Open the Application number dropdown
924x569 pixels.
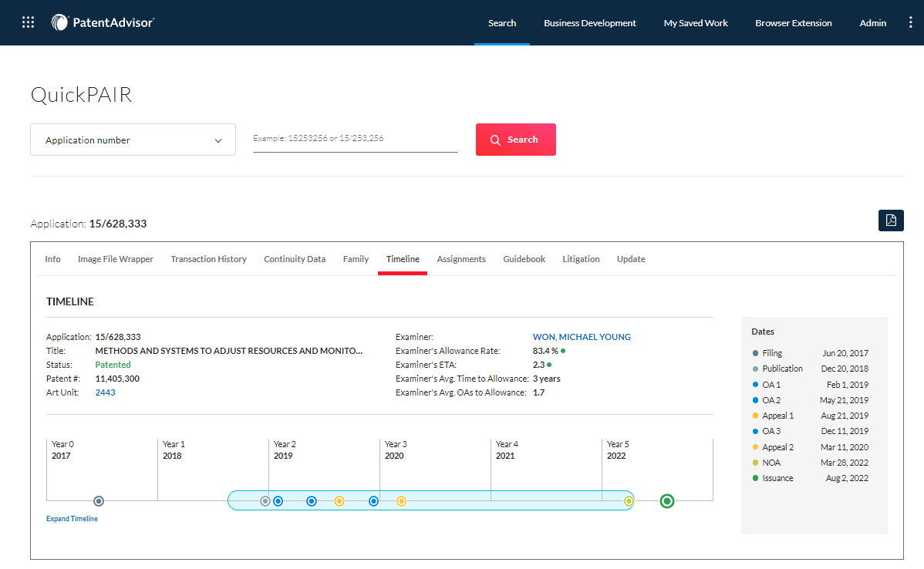[133, 140]
